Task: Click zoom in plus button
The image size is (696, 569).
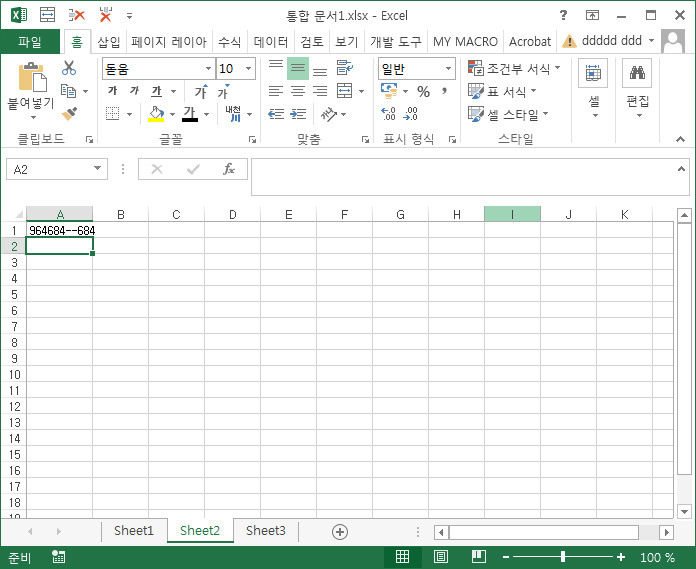Action: pyautogui.click(x=621, y=557)
